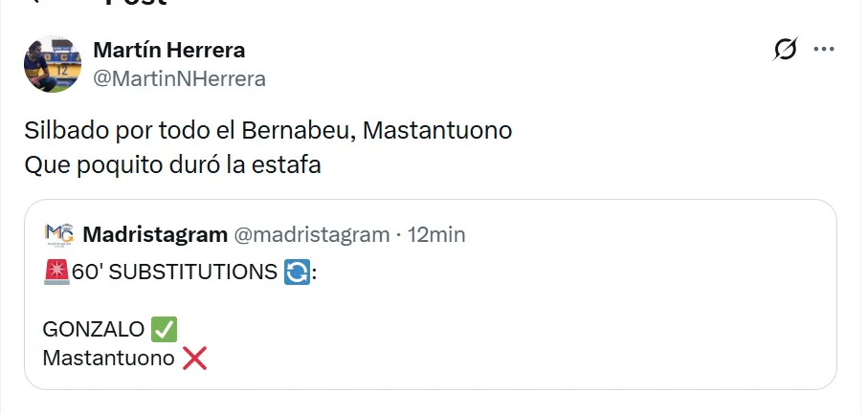Click the 'GONZALO' text in the quote
Screen dimensions: 868x414
94,330
